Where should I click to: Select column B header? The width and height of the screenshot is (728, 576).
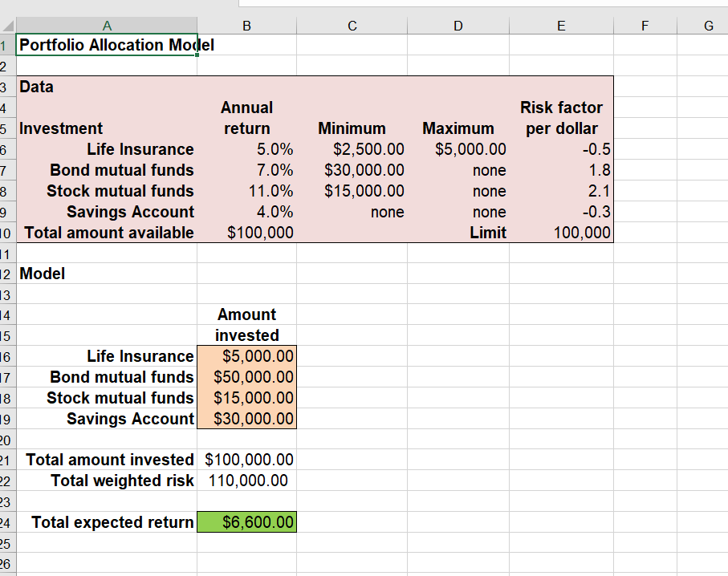click(x=246, y=25)
